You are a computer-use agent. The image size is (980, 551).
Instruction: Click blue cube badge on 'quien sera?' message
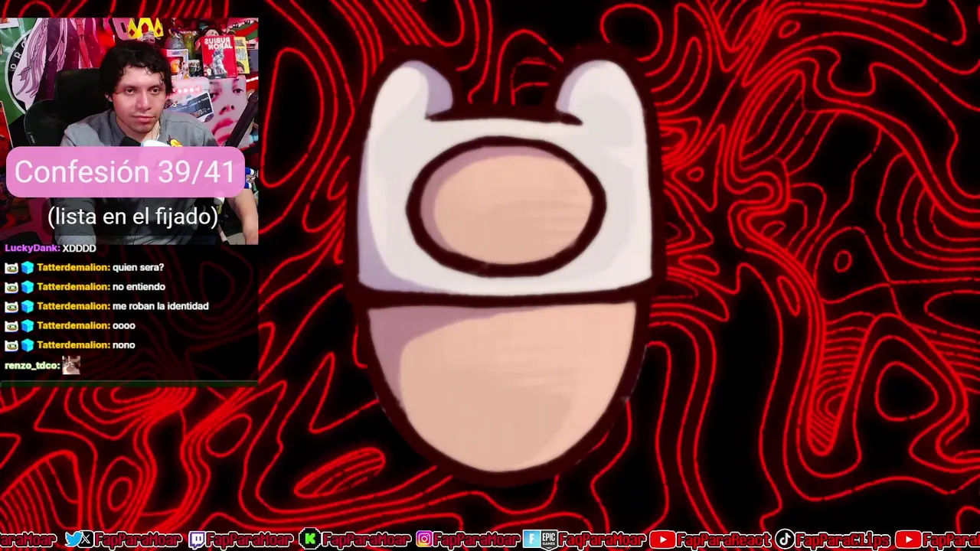point(28,268)
